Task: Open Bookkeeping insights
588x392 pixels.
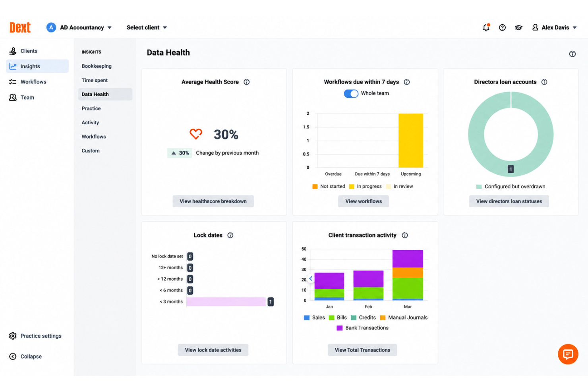Action: 97,66
